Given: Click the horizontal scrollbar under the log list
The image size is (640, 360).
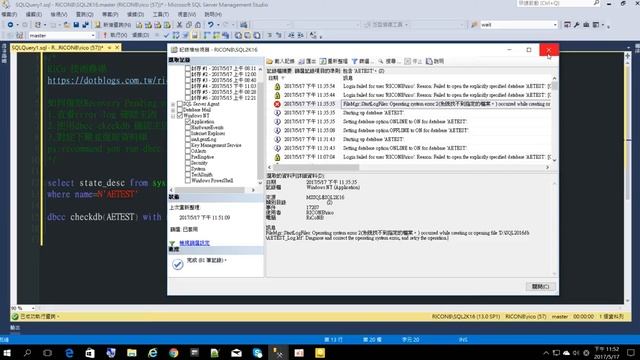Looking at the screenshot, I should [408, 167].
